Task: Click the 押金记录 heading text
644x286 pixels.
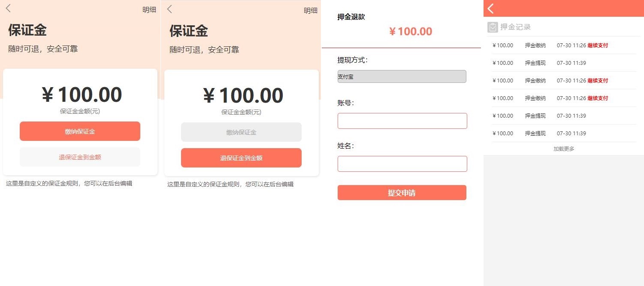Action: [x=515, y=27]
